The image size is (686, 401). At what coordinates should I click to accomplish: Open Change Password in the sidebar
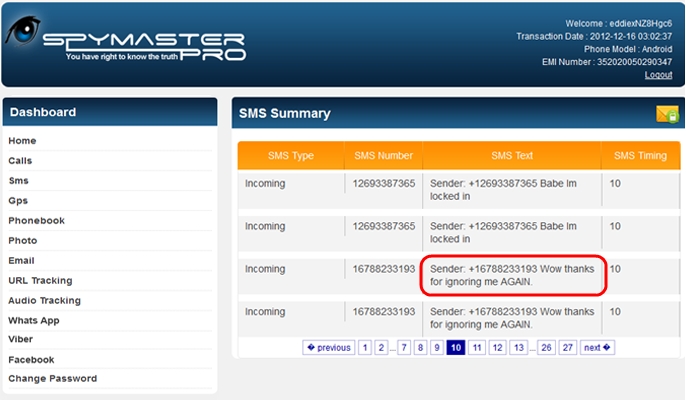52,379
